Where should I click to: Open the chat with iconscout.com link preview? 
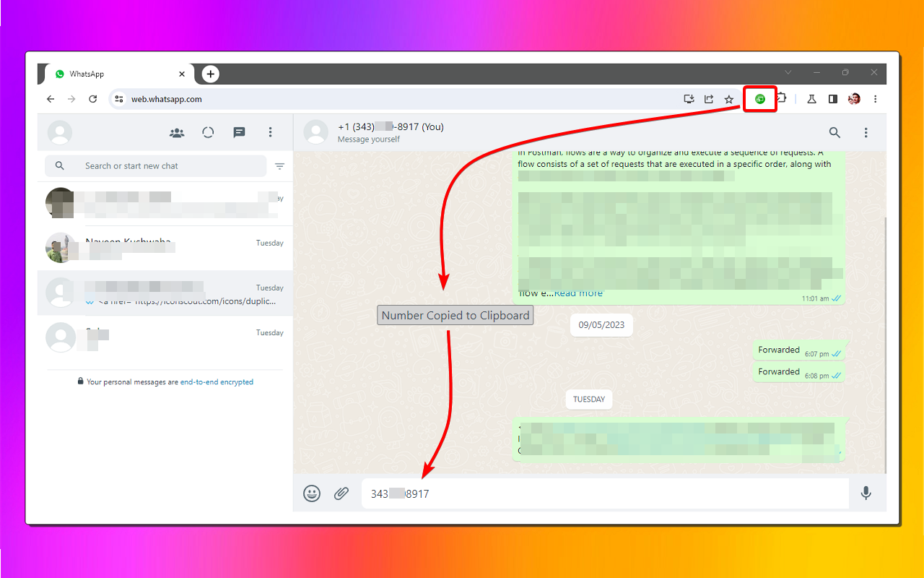[x=165, y=293]
